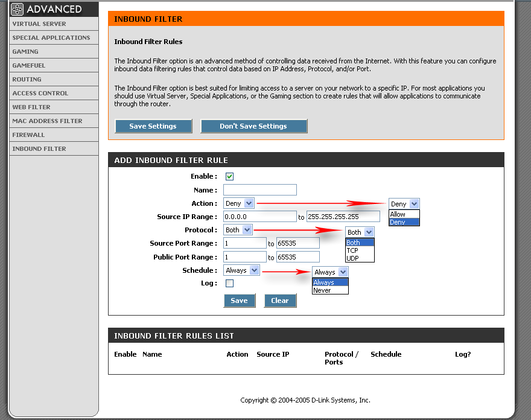
Task: Untick the Enable checkbox
Action: 230,176
